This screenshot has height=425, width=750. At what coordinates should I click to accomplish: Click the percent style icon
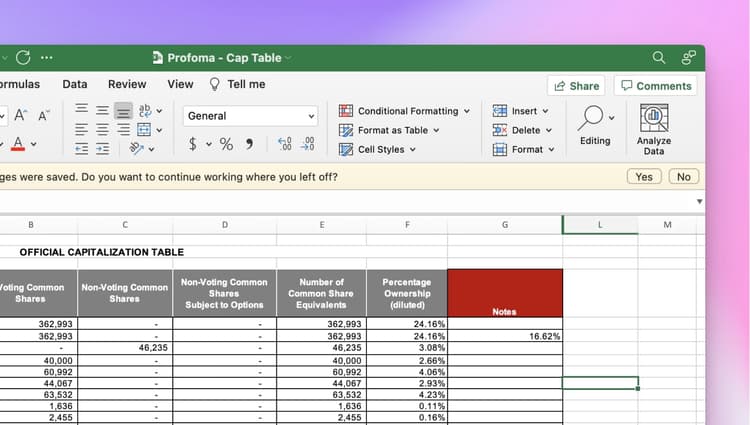[x=226, y=144]
